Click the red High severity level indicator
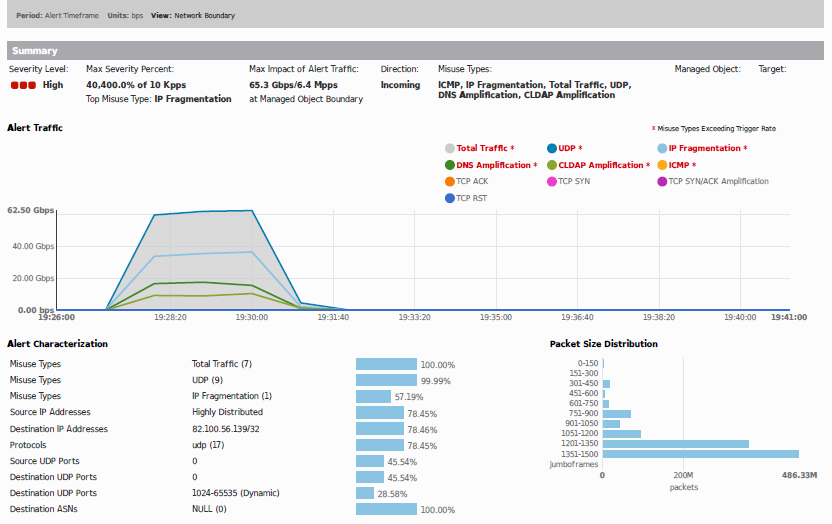 point(24,86)
